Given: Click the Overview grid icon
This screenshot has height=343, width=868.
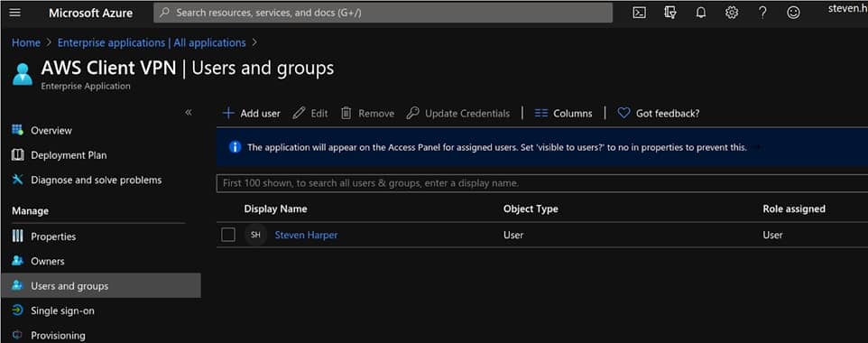Looking at the screenshot, I should click(x=18, y=130).
